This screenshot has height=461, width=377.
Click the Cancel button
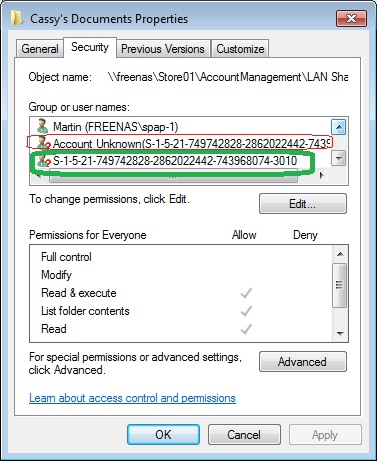(244, 434)
